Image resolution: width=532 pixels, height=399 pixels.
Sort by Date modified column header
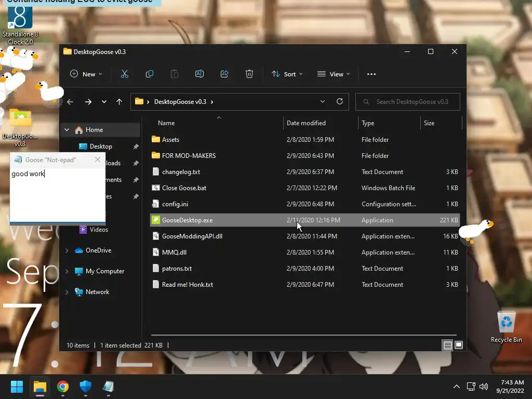tap(320, 123)
